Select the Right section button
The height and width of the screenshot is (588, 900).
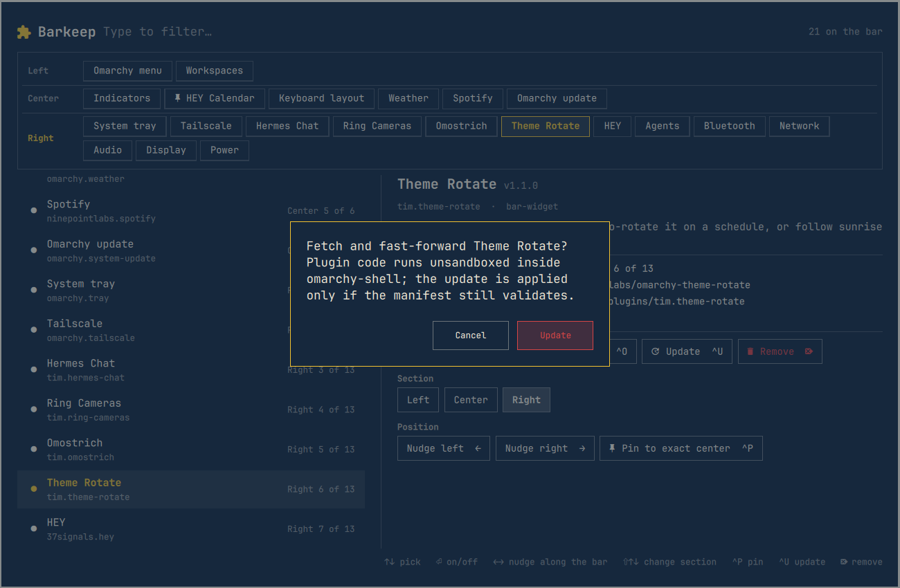pyautogui.click(x=527, y=400)
